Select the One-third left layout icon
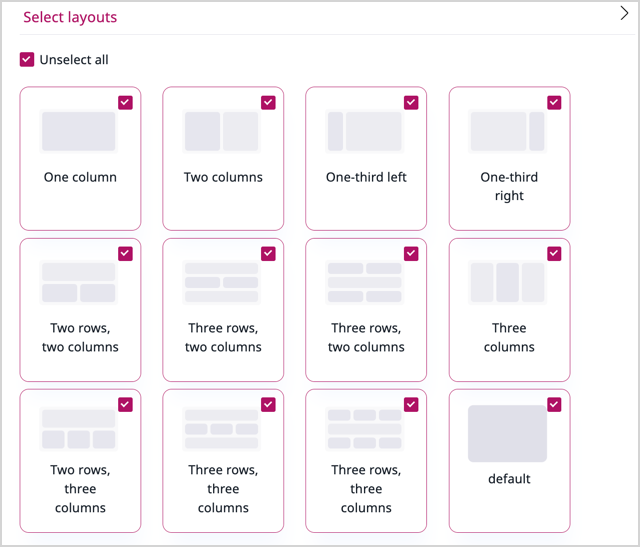 coord(365,131)
